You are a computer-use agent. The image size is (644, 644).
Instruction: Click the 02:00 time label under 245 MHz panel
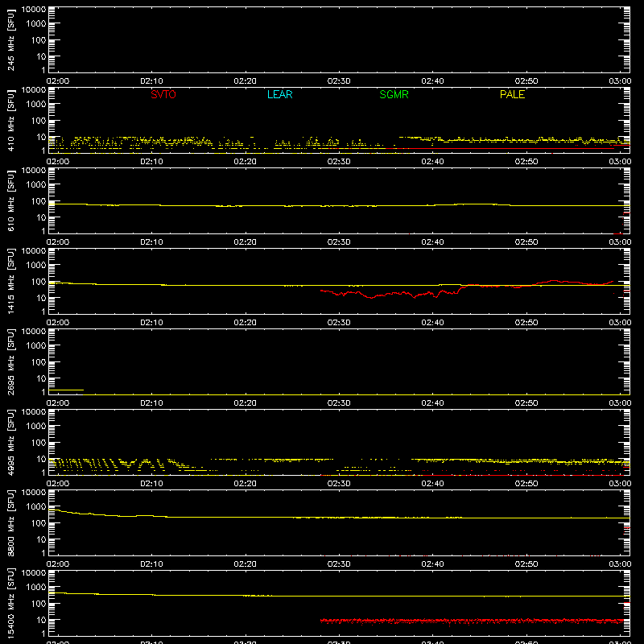coord(58,81)
